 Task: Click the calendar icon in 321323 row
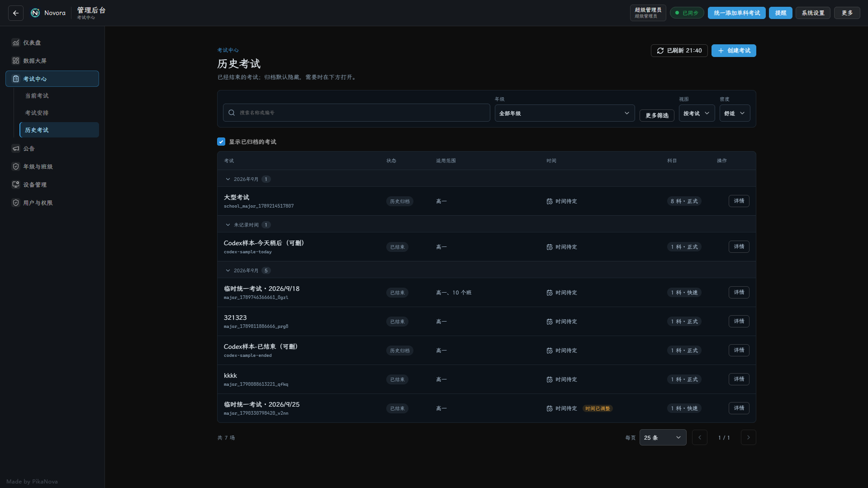(x=550, y=322)
